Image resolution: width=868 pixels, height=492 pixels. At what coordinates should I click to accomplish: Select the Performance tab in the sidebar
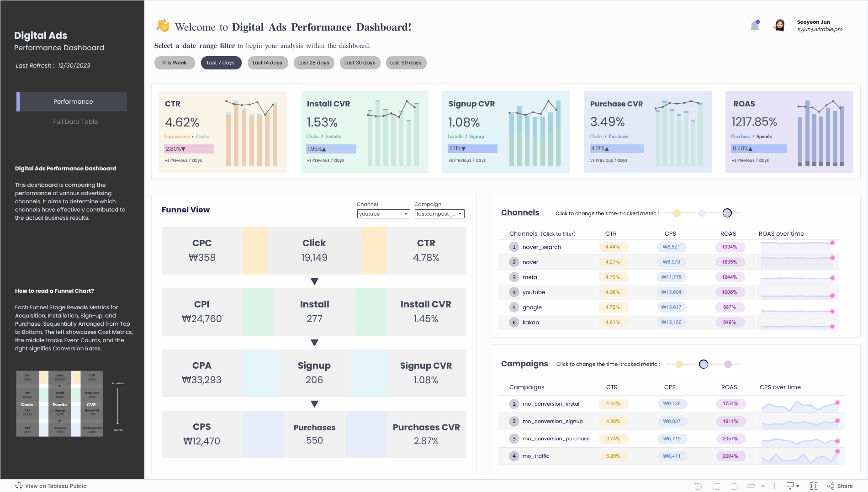pos(72,101)
